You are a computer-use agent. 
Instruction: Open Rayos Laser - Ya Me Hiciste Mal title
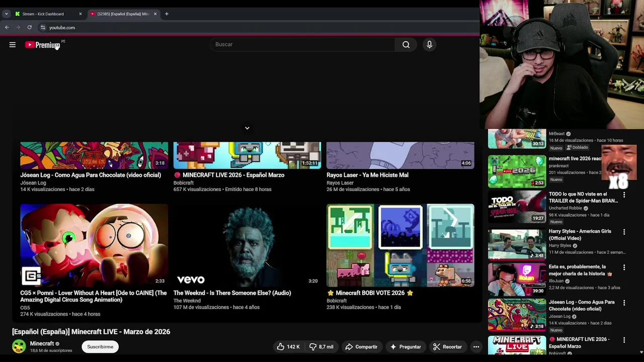pos(367,175)
